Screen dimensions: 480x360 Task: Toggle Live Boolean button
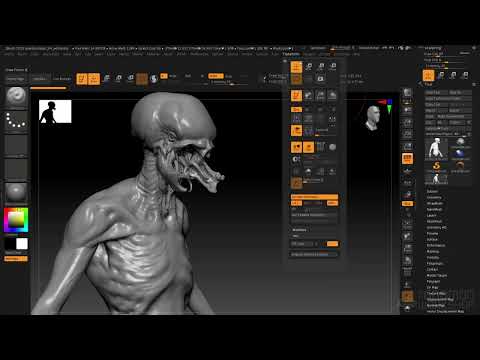pyautogui.click(x=62, y=79)
